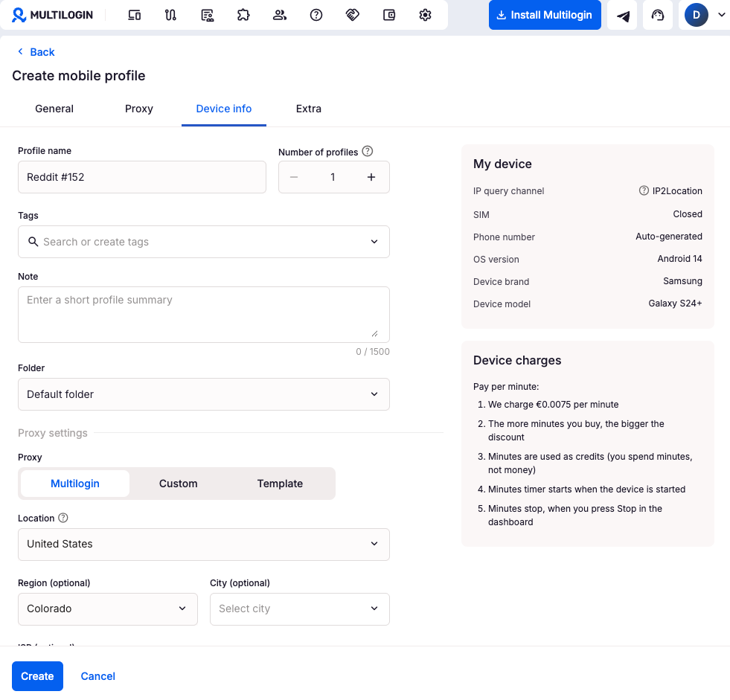Open the support headset icon
The image size is (730, 700).
(x=658, y=16)
